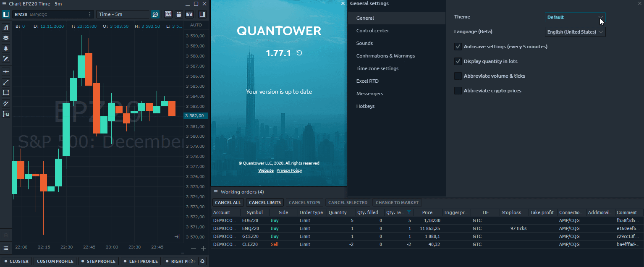644x267 pixels.
Task: Select the trend line drawing tool
Action: point(6,82)
